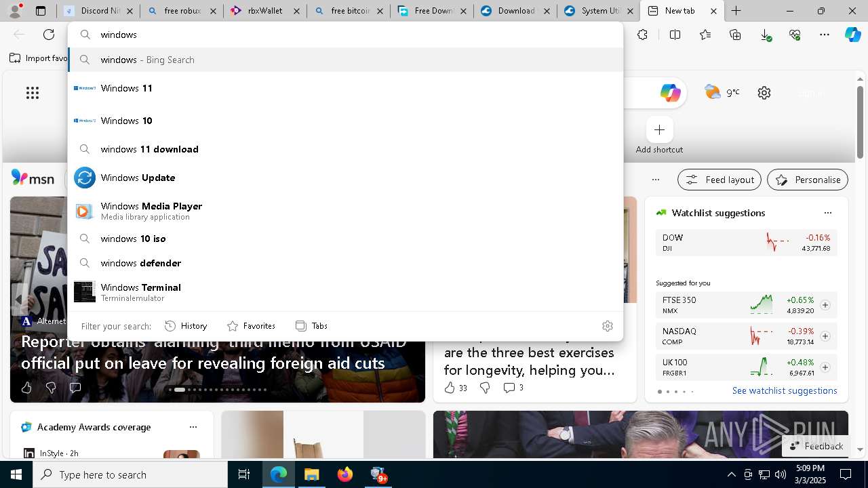Add FTSE 350 to watchlist
The height and width of the screenshot is (488, 868).
click(x=825, y=305)
